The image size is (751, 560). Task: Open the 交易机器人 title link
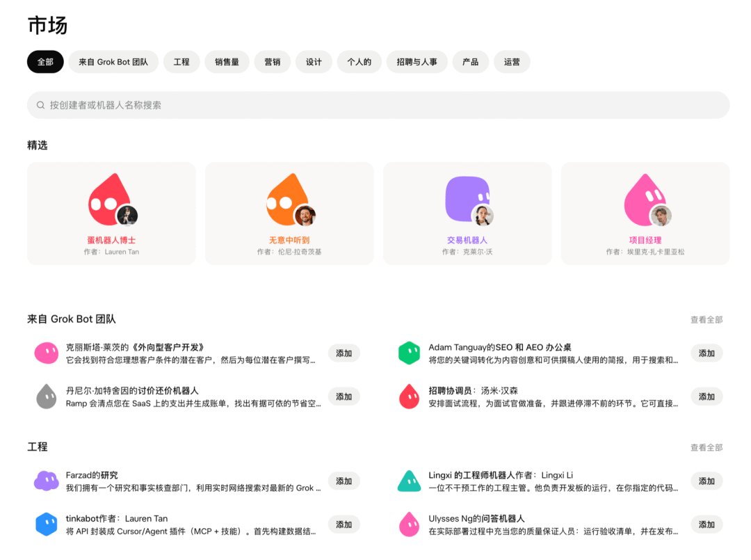coord(467,240)
